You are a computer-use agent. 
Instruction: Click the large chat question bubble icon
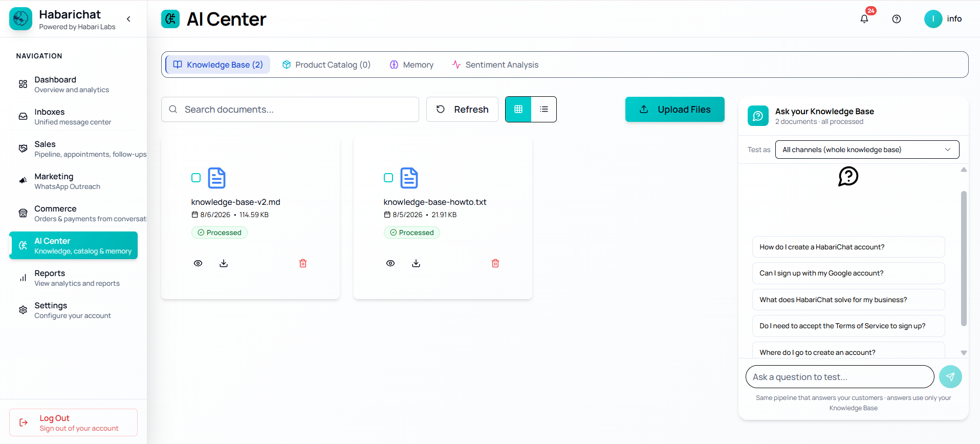tap(848, 176)
